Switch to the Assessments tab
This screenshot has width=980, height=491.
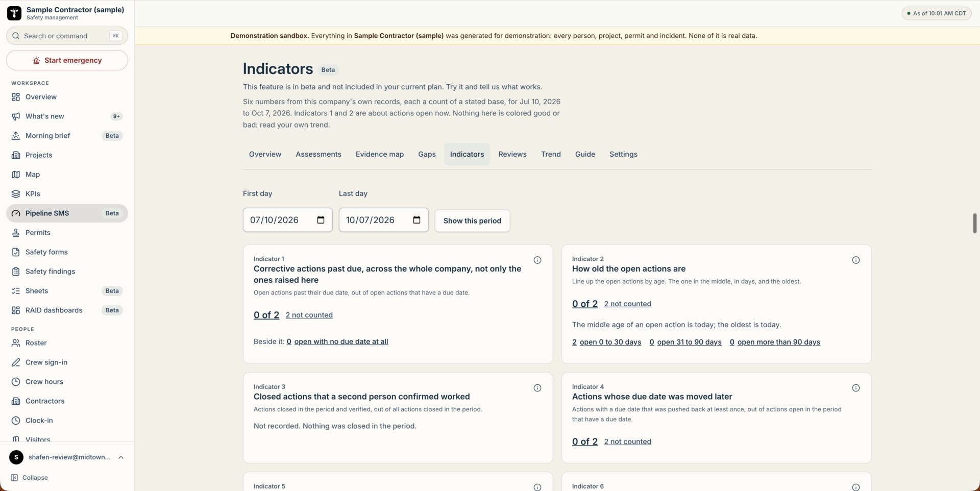click(x=318, y=154)
